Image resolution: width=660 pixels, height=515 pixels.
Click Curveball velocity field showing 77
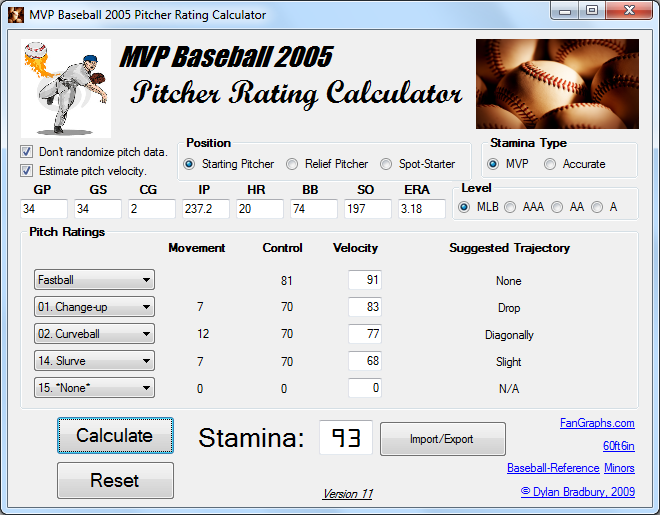[365, 334]
